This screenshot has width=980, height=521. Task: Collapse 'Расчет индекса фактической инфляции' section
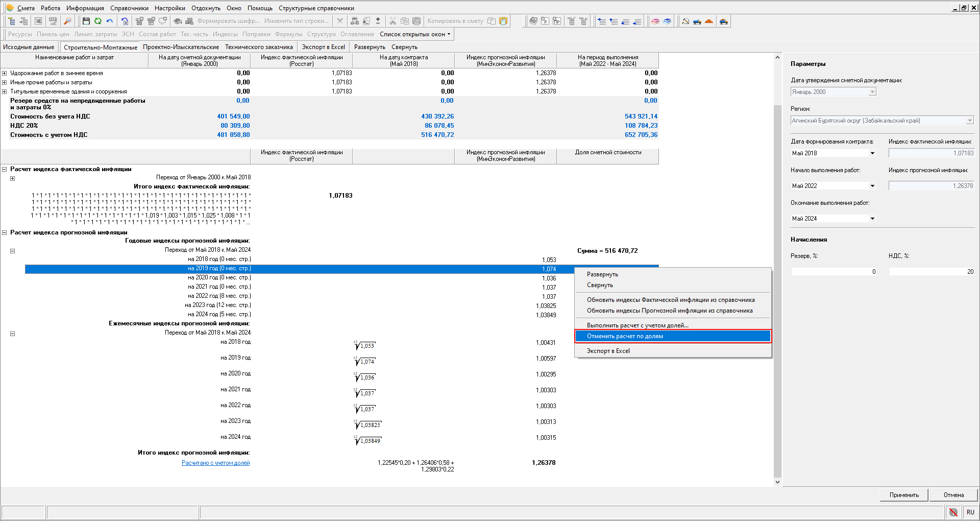pyautogui.click(x=5, y=169)
